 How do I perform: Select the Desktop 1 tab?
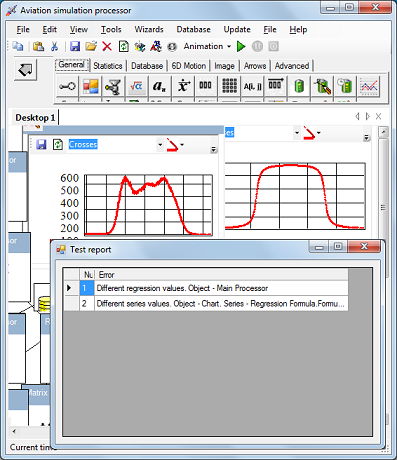(35, 118)
